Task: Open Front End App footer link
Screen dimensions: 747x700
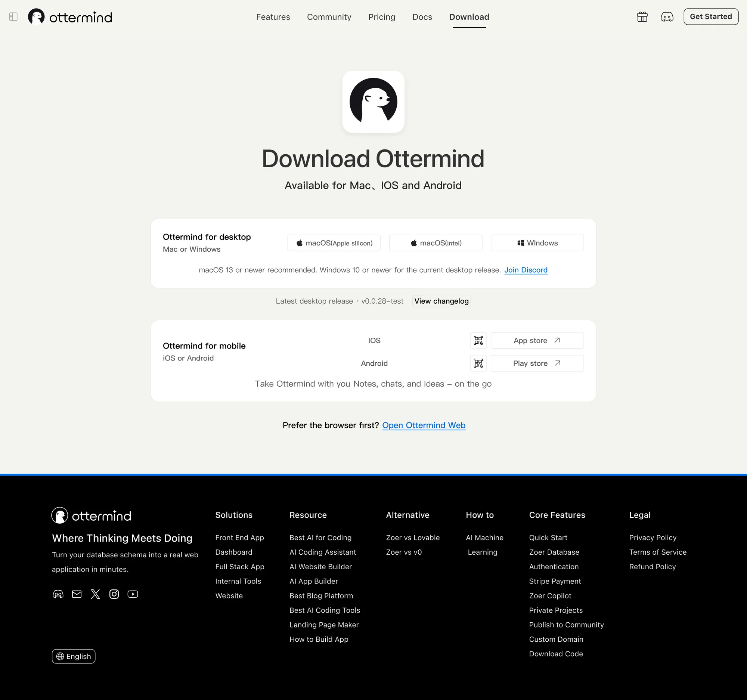Action: tap(240, 538)
